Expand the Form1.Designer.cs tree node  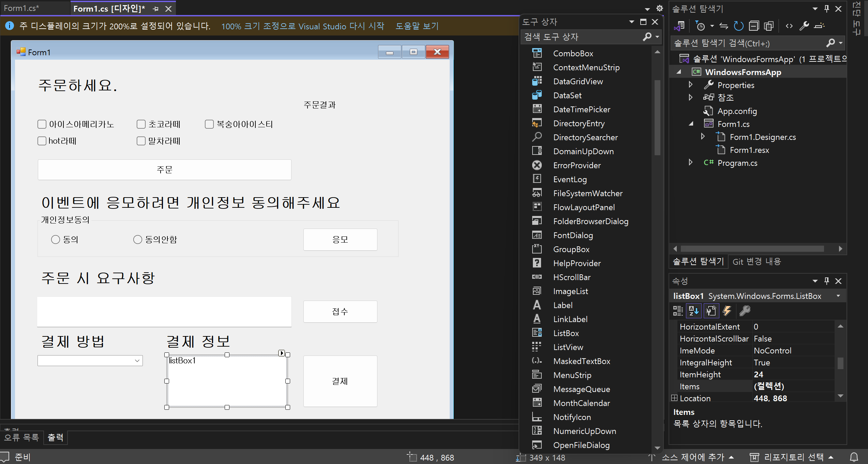pyautogui.click(x=703, y=137)
